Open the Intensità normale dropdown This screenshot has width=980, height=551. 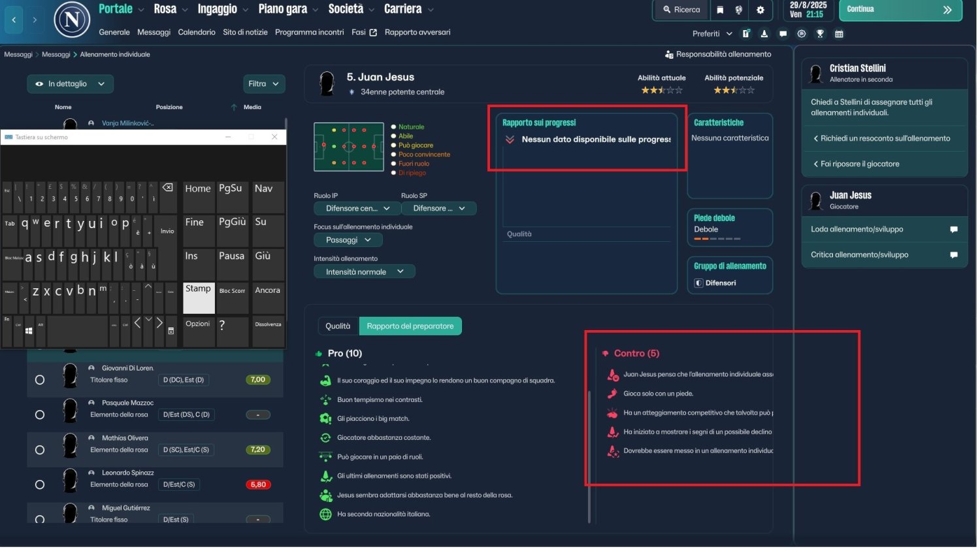pos(365,273)
